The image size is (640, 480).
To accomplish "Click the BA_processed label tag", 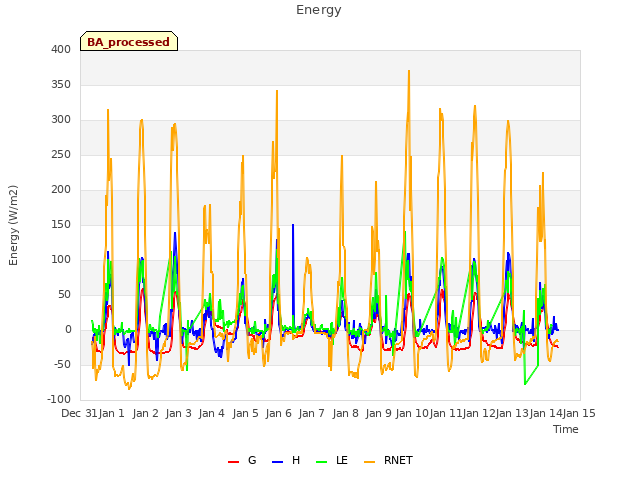I will (x=129, y=41).
